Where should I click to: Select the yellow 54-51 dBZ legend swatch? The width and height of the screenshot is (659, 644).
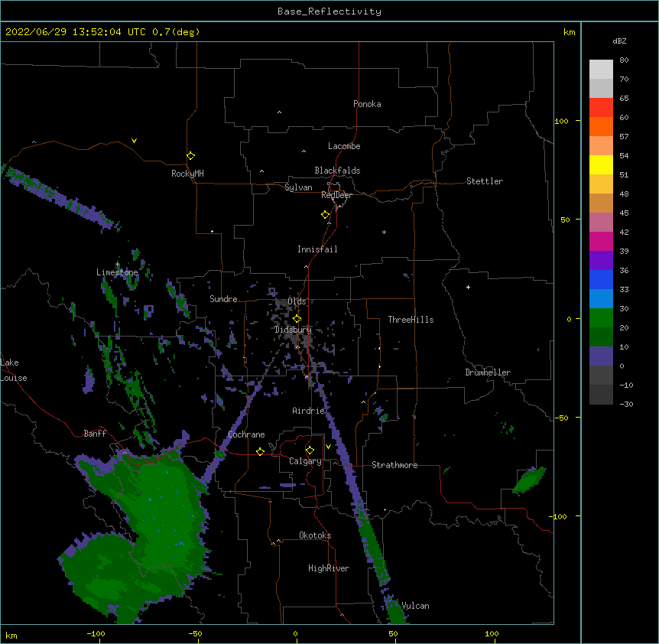601,164
